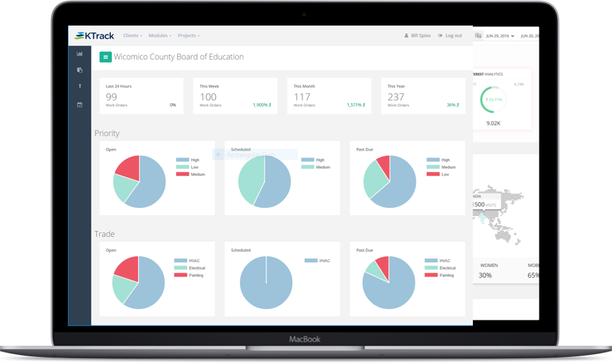612x364 pixels.
Task: Toggle Medium legend in Scheduled priority chart
Action: pyautogui.click(x=315, y=167)
